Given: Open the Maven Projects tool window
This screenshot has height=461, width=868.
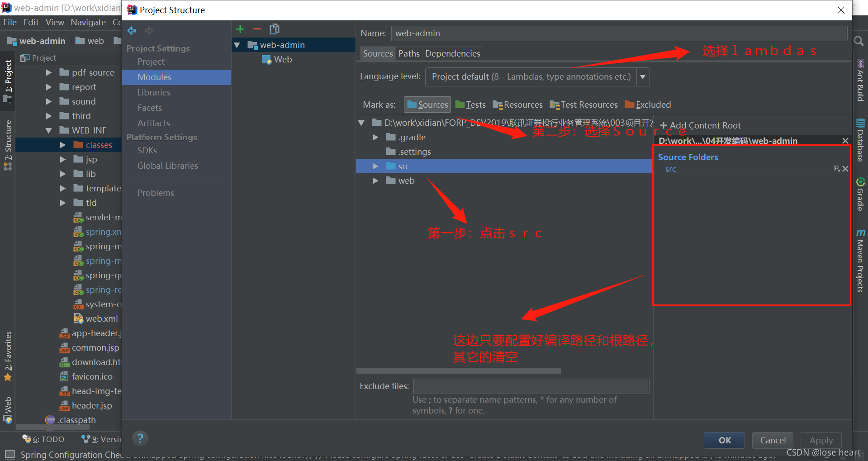Looking at the screenshot, I should tap(860, 261).
